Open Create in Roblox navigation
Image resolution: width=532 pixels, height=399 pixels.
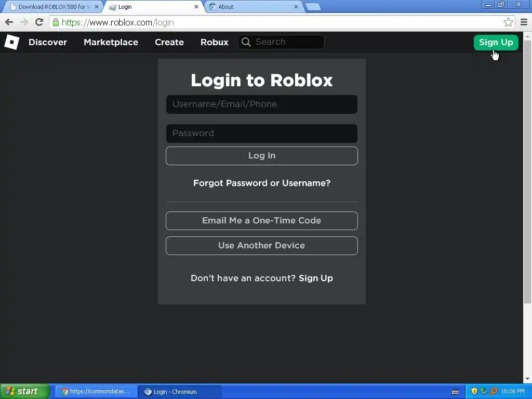tap(169, 42)
